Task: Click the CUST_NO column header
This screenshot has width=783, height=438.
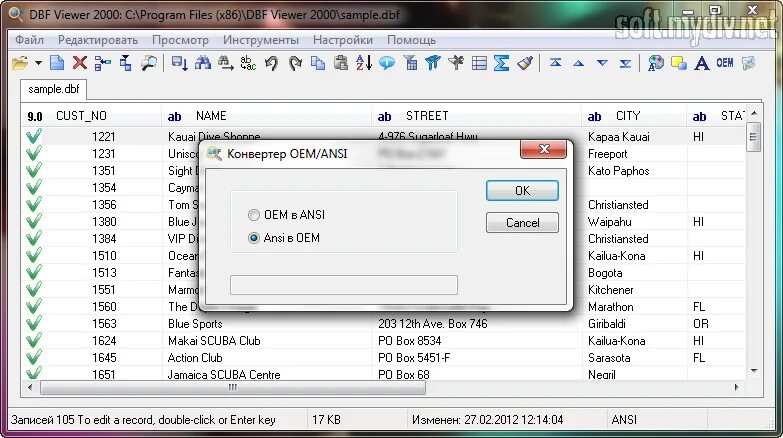Action: click(x=92, y=116)
